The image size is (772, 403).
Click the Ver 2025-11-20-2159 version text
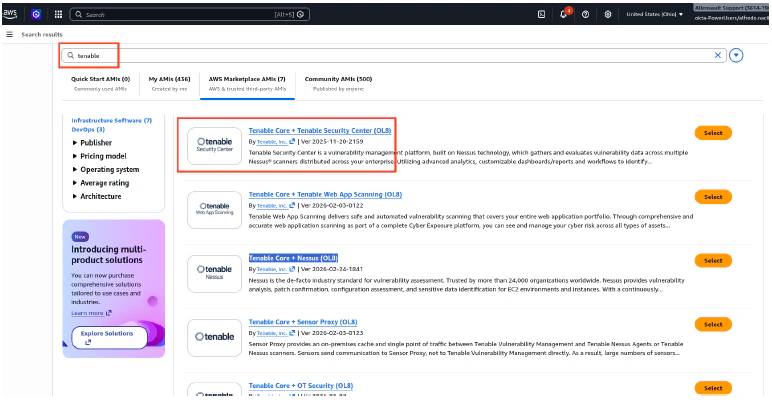pyautogui.click(x=332, y=142)
